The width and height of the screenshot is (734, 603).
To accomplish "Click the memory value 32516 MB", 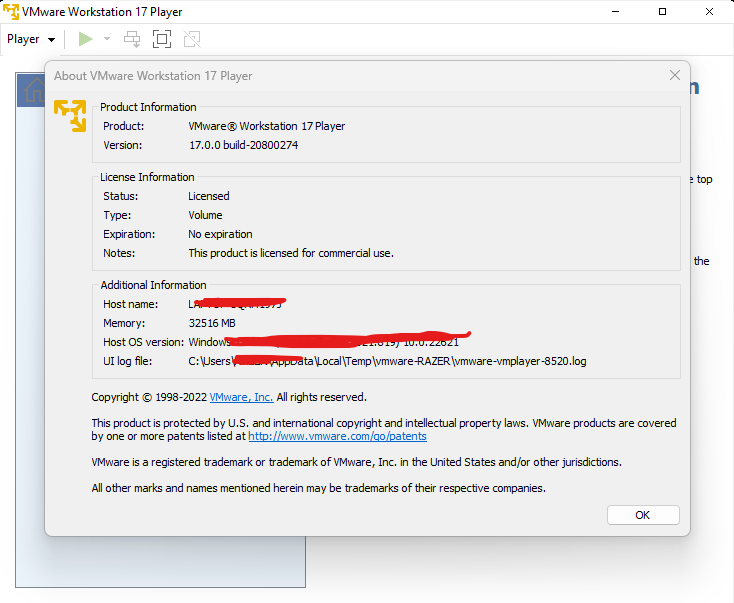I will pos(212,323).
